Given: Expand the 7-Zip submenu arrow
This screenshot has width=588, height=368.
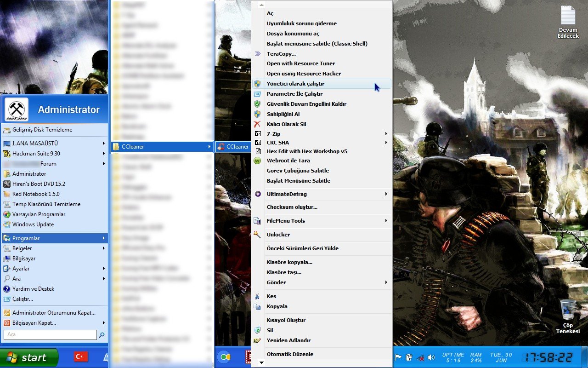Looking at the screenshot, I should click(386, 134).
